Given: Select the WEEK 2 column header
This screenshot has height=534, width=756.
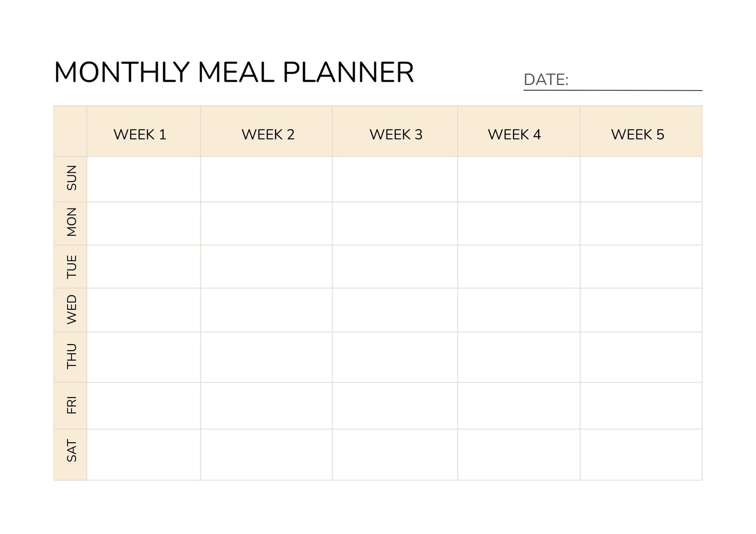Looking at the screenshot, I should tap(268, 135).
